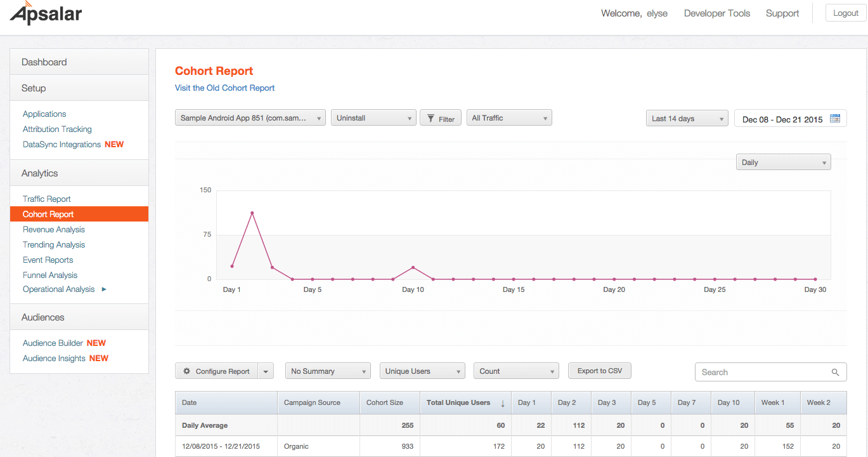Click the 12/08/2015 - 12/21/2015 row
Viewport: 868px width, 457px height.
click(x=511, y=447)
